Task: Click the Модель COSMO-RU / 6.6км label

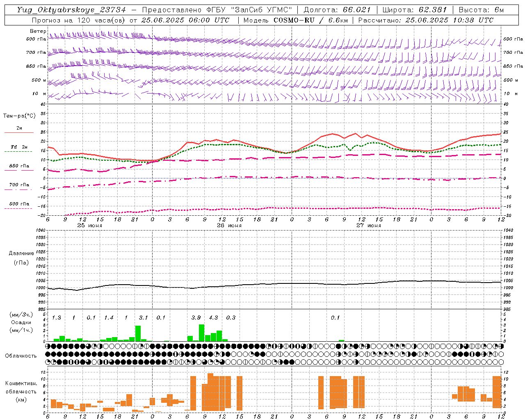Action: [x=295, y=20]
